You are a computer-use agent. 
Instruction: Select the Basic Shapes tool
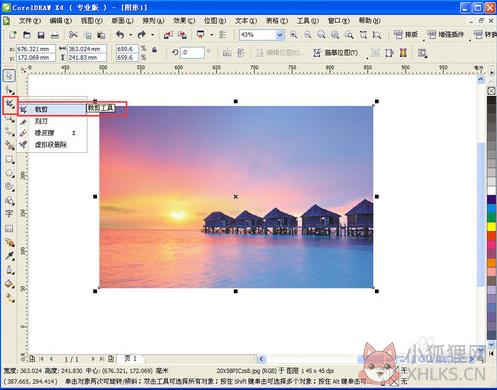point(9,201)
